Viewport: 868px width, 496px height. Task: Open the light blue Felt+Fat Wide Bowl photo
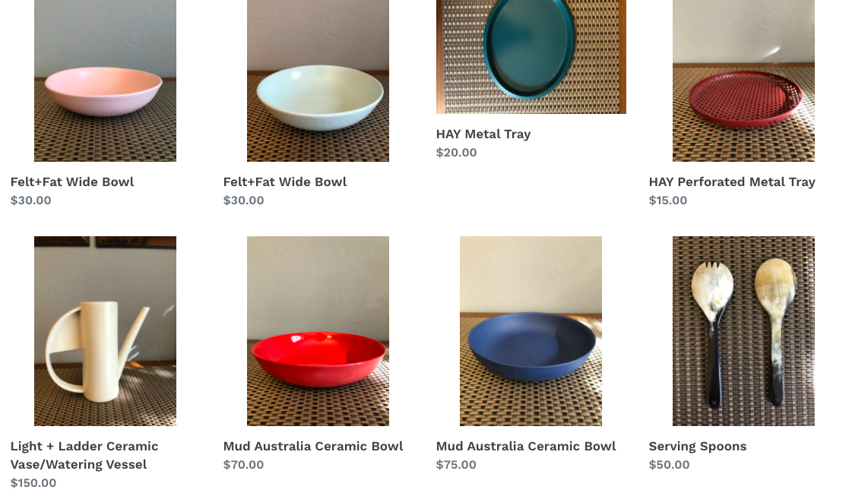pyautogui.click(x=318, y=81)
